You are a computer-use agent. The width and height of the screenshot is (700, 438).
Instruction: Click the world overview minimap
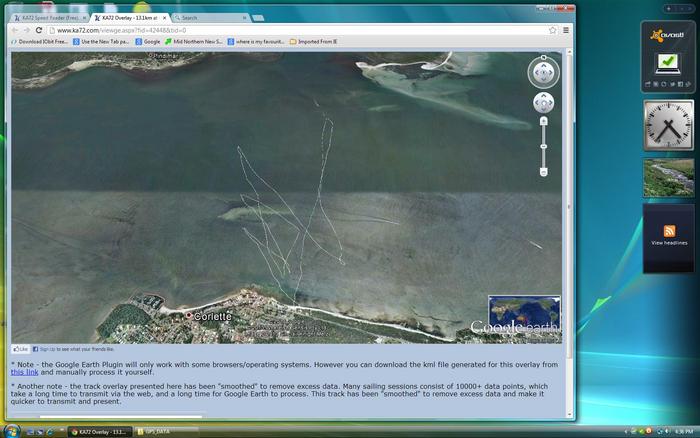524,313
